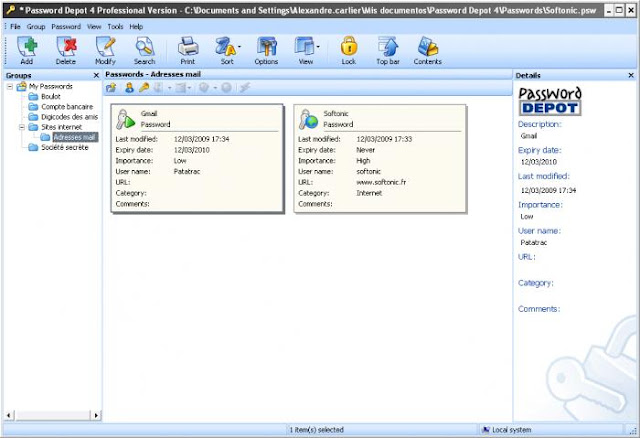Select the Softonic password card
640x438 pixels.
click(380, 158)
